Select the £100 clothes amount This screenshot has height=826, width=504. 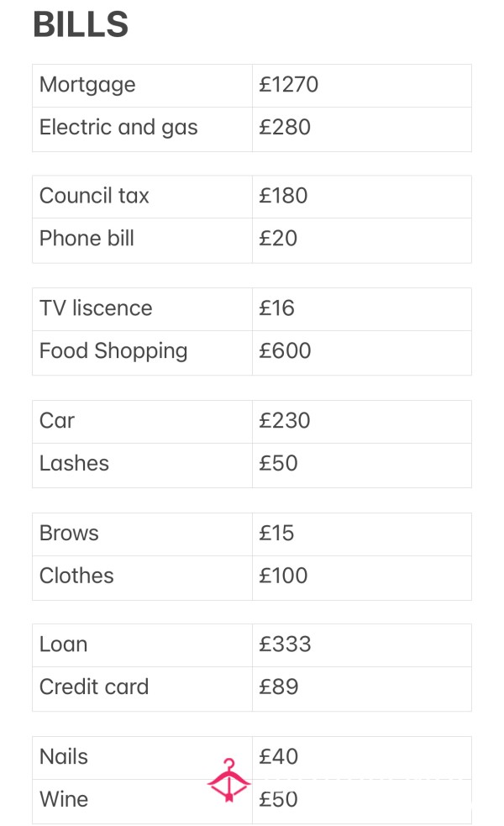pos(283,576)
